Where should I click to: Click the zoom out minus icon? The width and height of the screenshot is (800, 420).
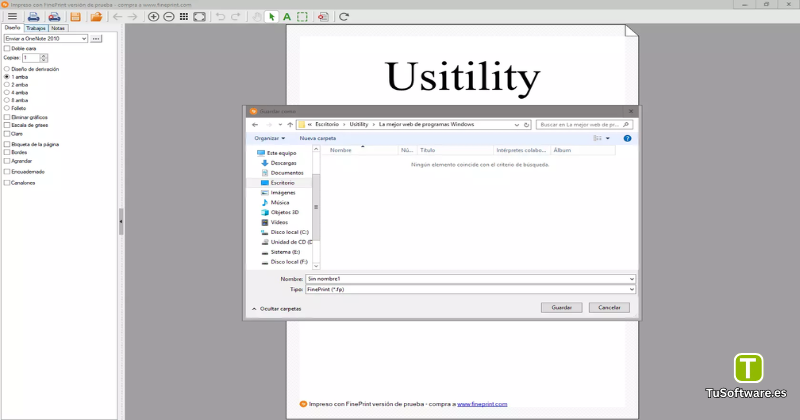(169, 17)
